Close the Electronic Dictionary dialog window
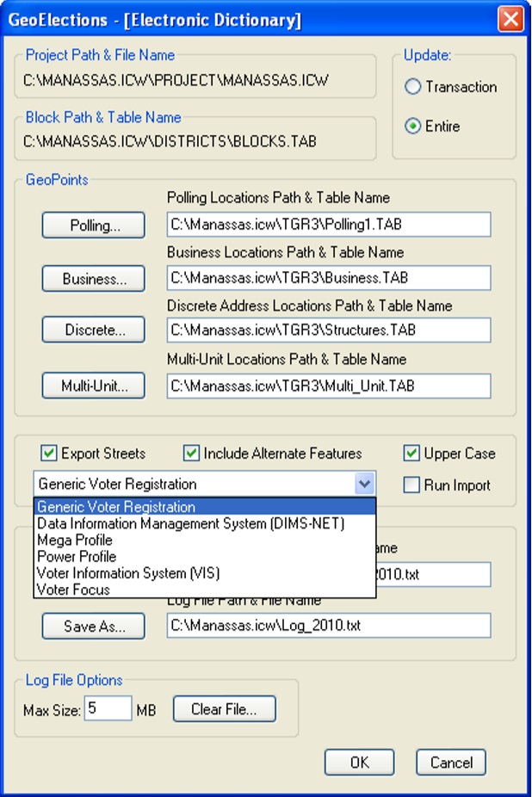This screenshot has height=797, width=532. tap(510, 19)
